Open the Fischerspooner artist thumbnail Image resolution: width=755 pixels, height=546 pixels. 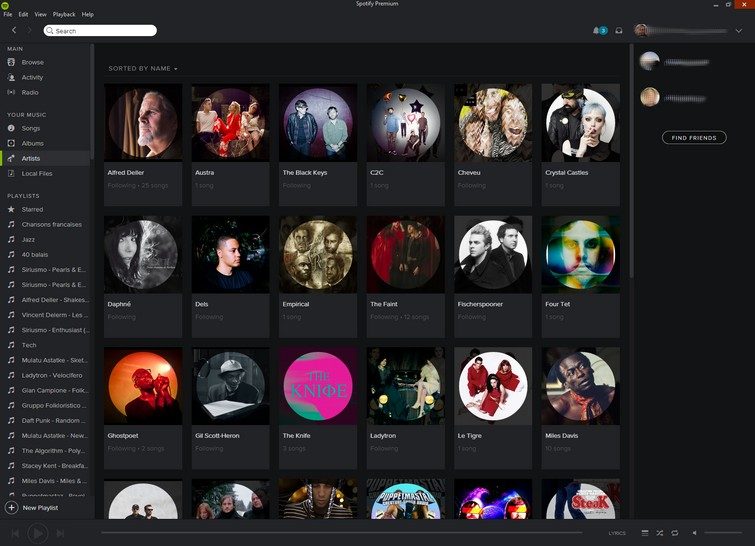493,255
